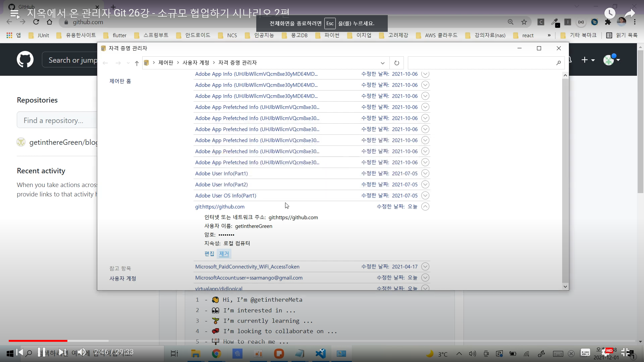The image size is (644, 362).
Task: Click the Control Panel search field
Action: pos(486,63)
